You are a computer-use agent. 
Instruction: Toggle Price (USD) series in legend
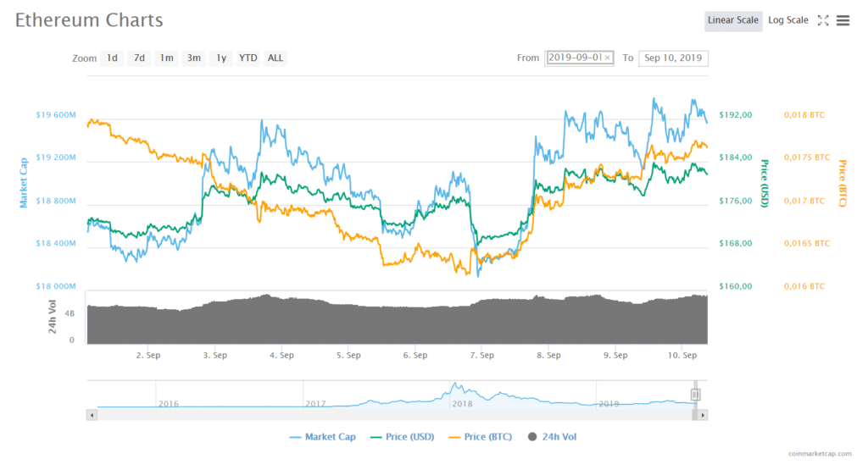402,437
